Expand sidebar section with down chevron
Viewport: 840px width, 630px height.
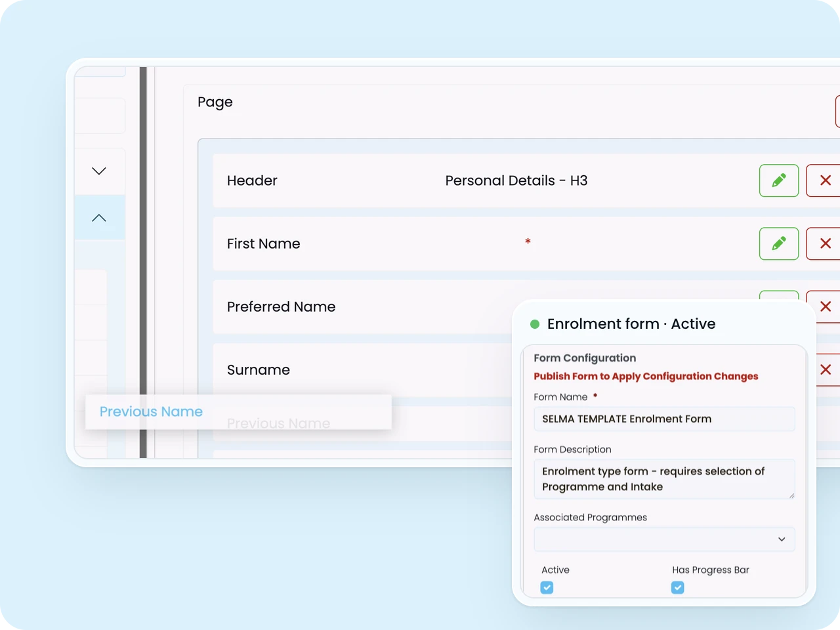(x=99, y=171)
